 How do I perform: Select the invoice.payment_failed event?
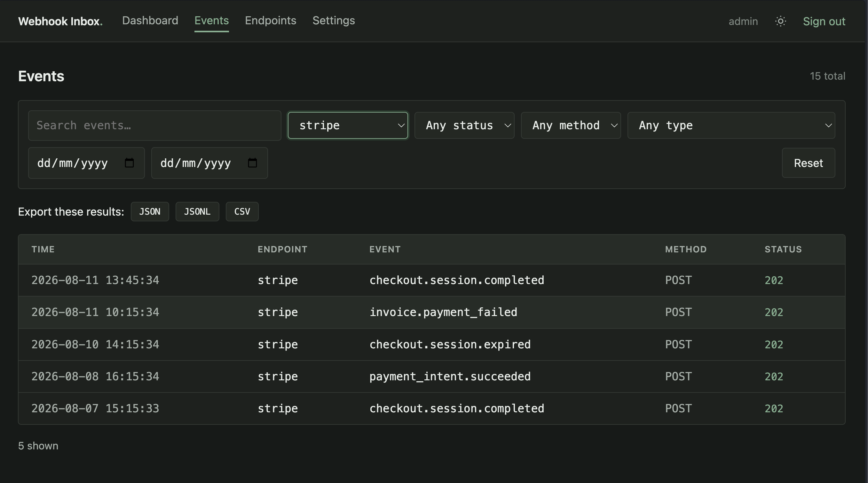443,312
